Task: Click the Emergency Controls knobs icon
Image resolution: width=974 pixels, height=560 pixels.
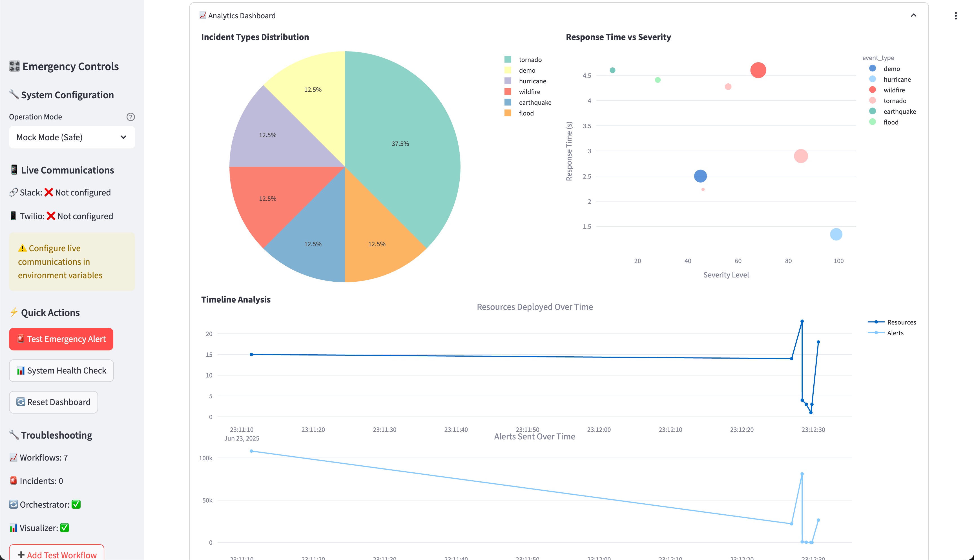Action: [15, 66]
